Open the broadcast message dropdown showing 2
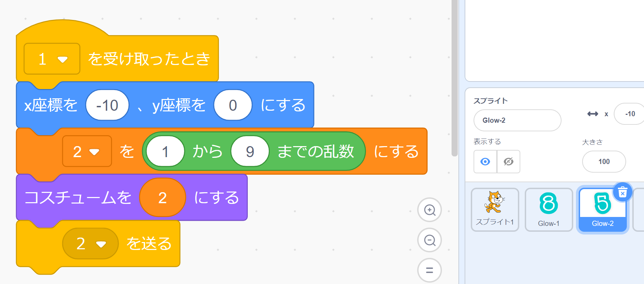 coord(90,244)
